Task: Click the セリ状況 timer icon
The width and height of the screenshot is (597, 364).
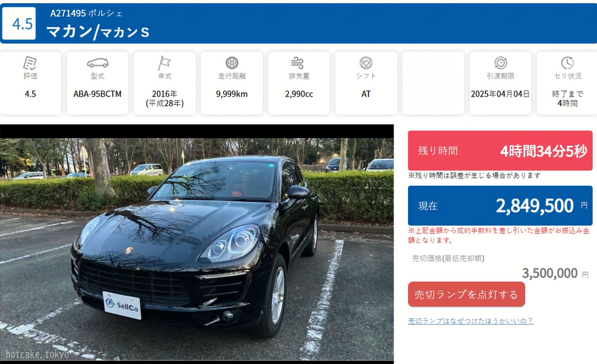Action: (567, 63)
